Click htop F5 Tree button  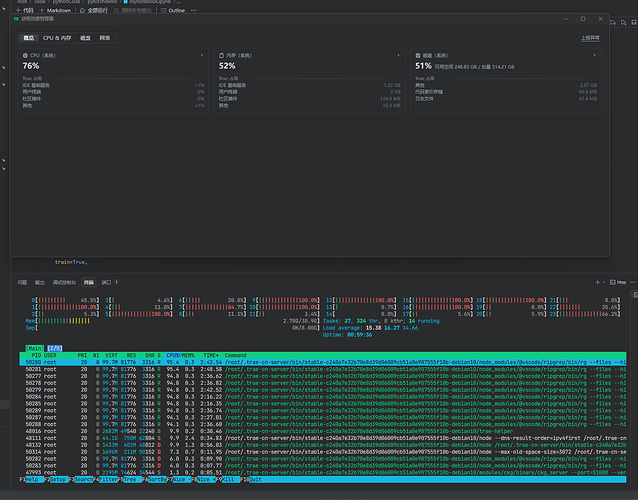(130, 480)
